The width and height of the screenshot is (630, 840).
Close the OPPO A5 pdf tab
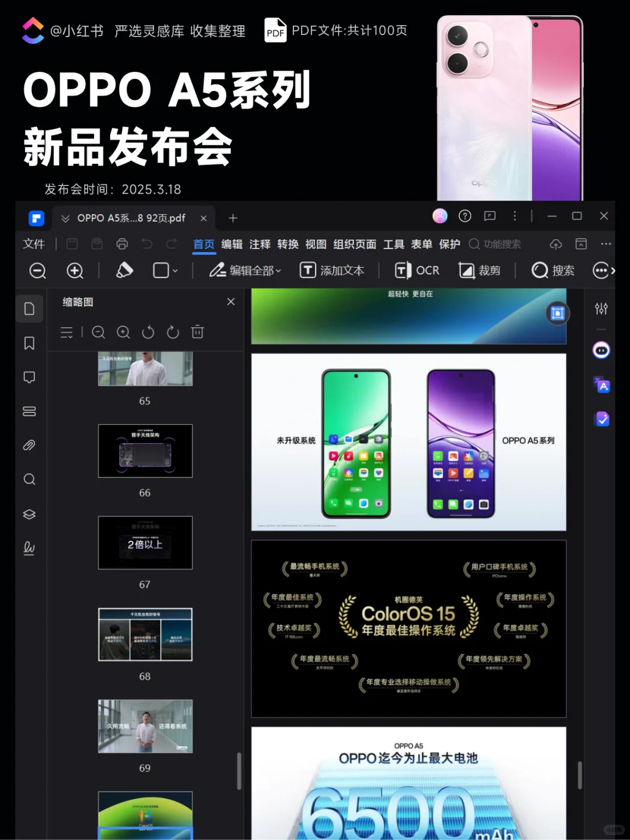204,218
